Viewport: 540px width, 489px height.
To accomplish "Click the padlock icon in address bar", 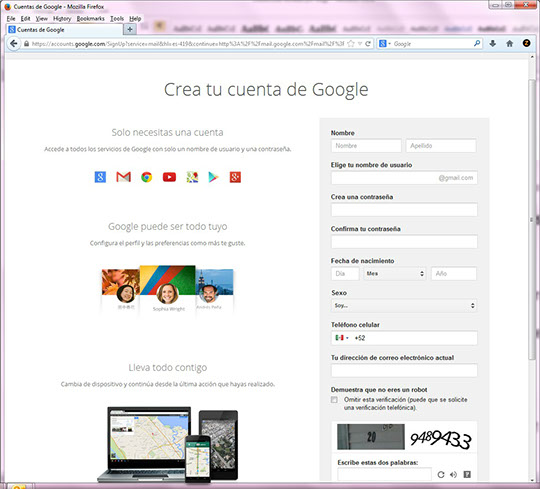I will coord(27,44).
